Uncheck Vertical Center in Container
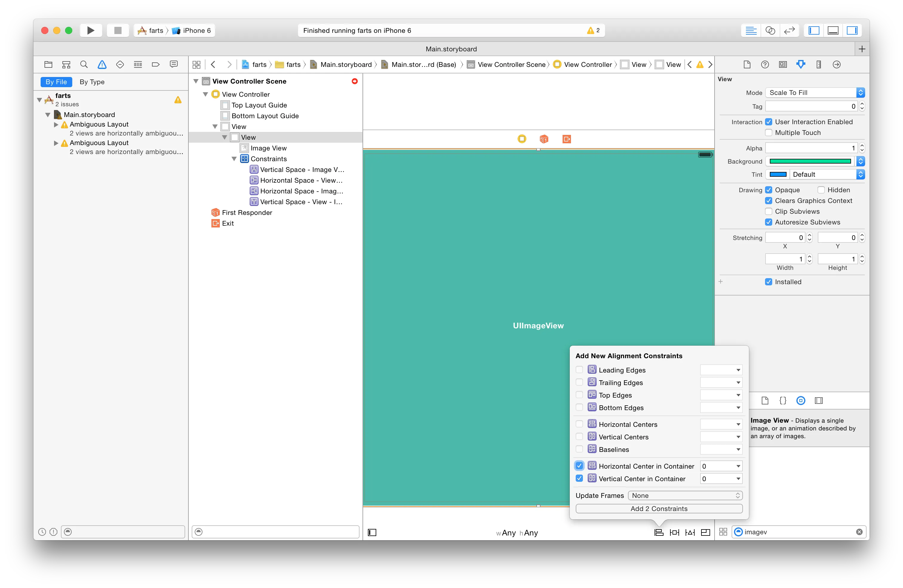Image resolution: width=903 pixels, height=588 pixels. click(x=579, y=478)
